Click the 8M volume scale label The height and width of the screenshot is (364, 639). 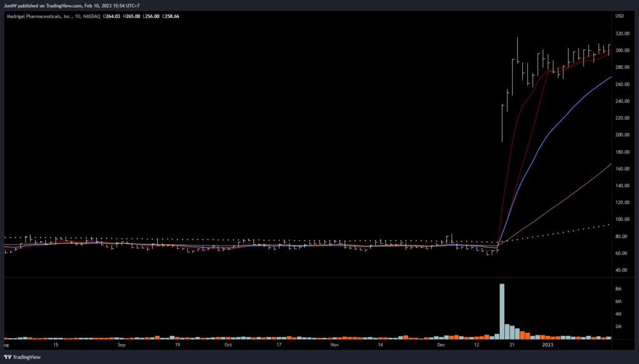[x=618, y=289]
